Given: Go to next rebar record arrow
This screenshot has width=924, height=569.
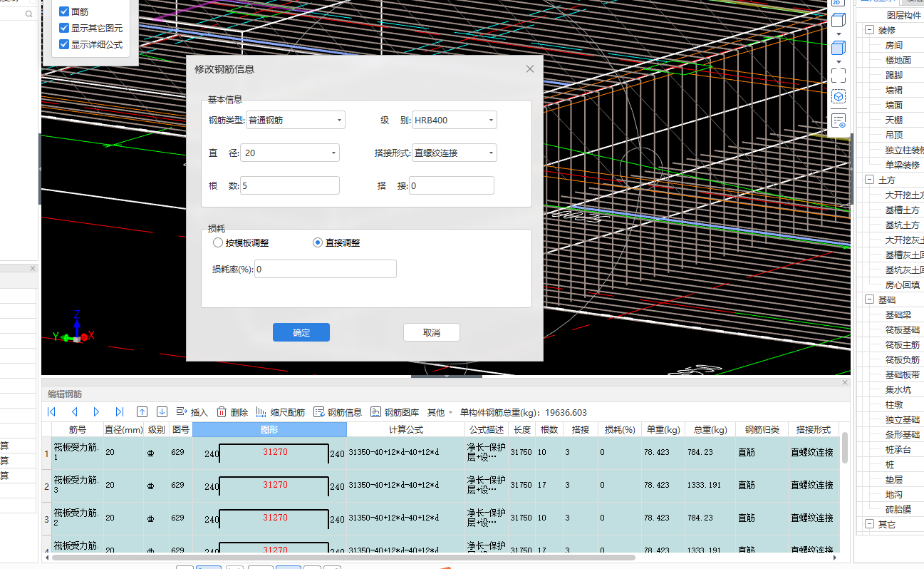Looking at the screenshot, I should tap(96, 412).
